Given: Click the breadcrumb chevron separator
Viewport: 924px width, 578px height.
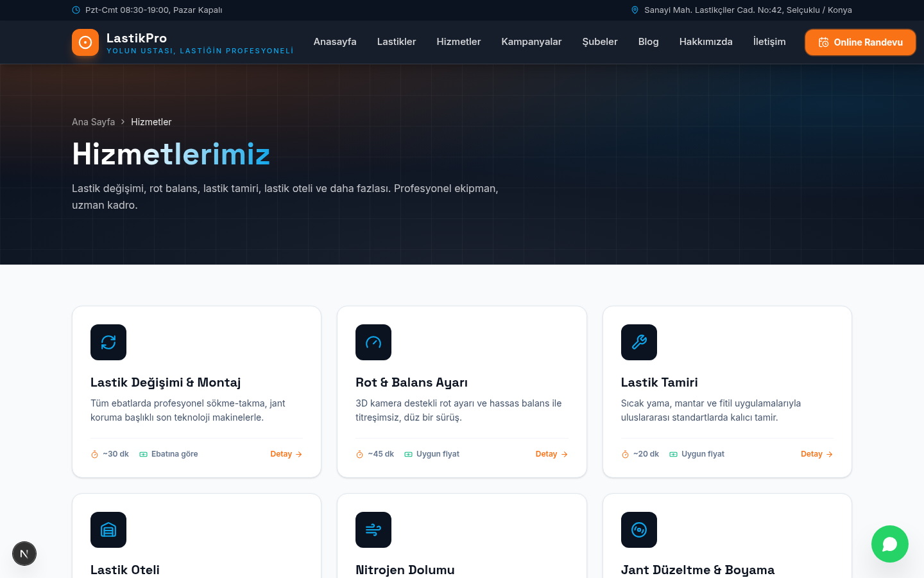Looking at the screenshot, I should 123,122.
